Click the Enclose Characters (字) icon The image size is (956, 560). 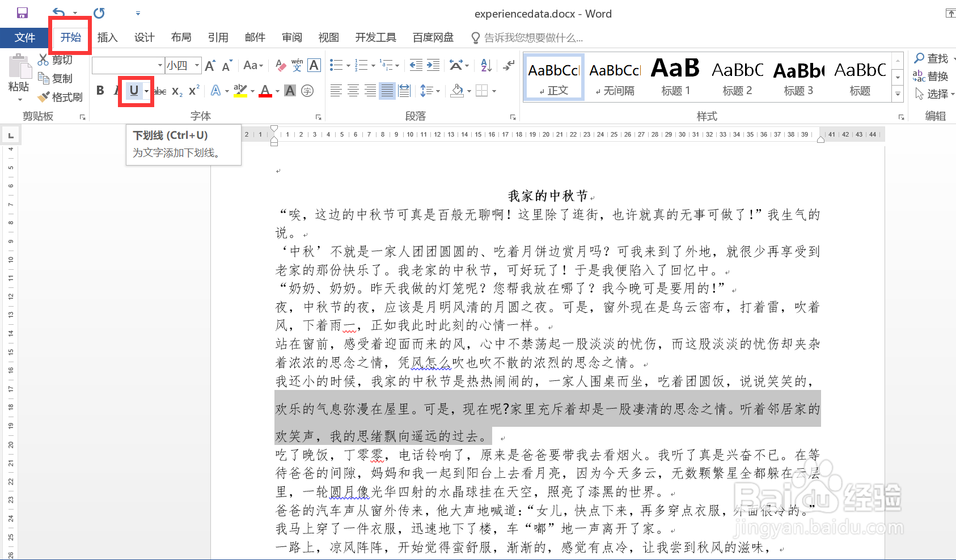pyautogui.click(x=307, y=91)
